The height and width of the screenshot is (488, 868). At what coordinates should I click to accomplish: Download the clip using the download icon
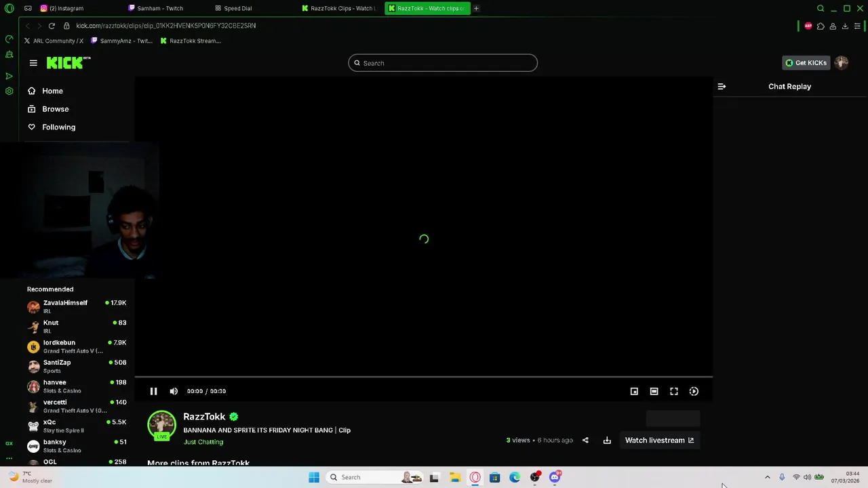click(x=607, y=441)
